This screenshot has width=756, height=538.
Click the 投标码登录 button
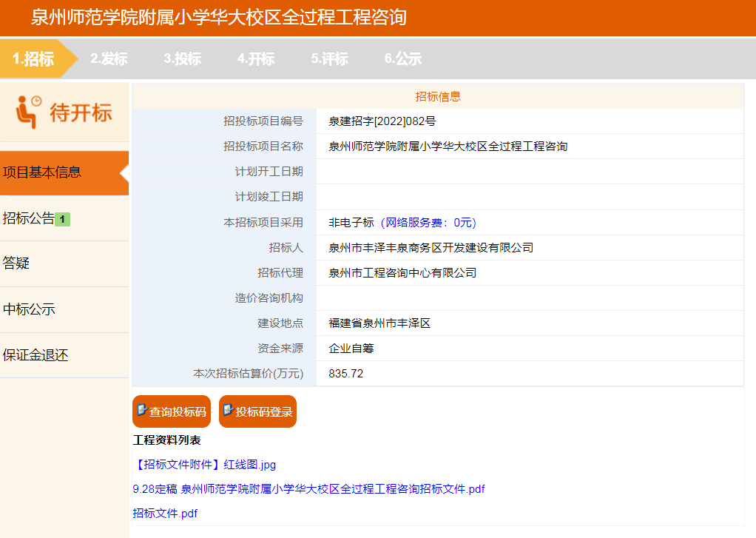pyautogui.click(x=258, y=411)
